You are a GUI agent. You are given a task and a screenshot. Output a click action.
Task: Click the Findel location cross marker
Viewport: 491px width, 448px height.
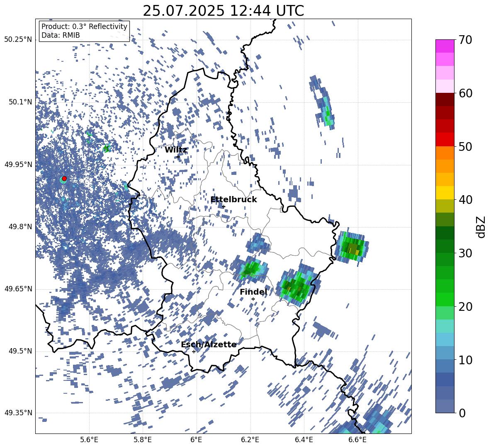253,299
